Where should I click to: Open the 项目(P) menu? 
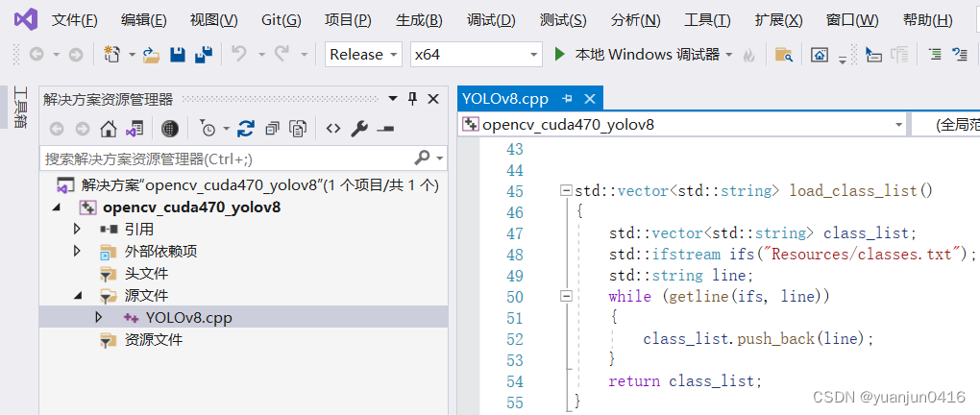pos(348,20)
